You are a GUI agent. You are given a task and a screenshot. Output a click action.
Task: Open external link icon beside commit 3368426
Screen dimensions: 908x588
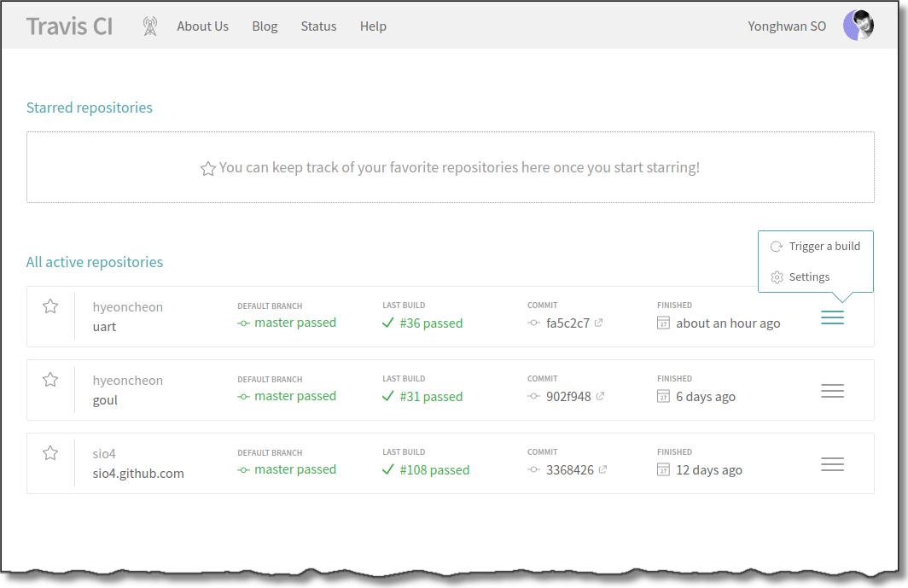point(603,470)
